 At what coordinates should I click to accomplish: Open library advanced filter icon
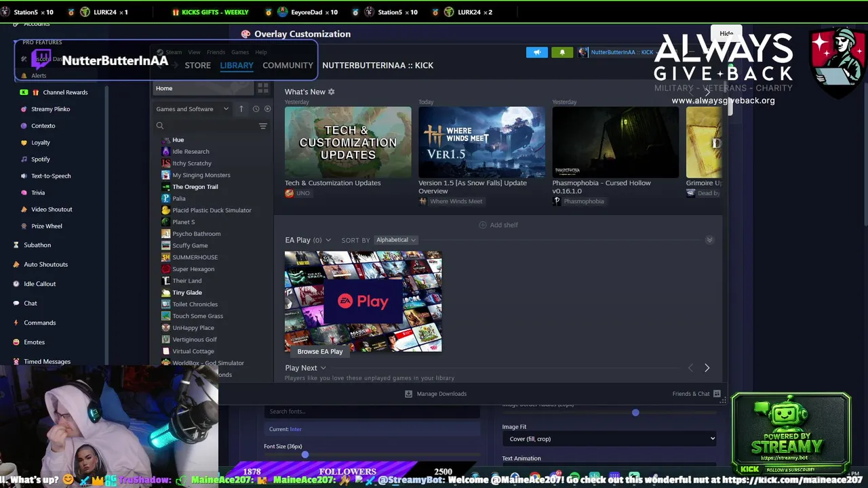(x=263, y=126)
